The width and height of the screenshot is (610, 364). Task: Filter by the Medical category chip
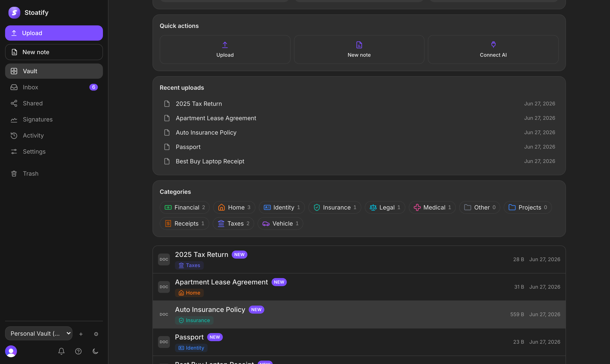pyautogui.click(x=432, y=208)
